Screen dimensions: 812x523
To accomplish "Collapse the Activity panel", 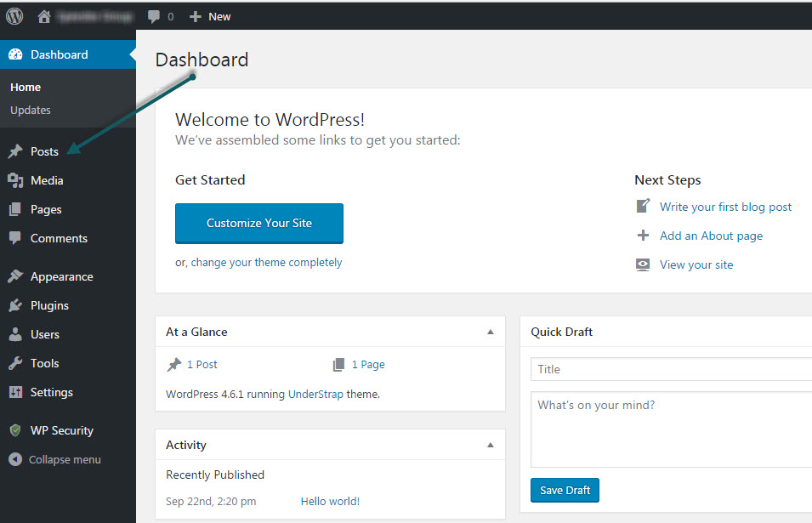I will tap(491, 445).
